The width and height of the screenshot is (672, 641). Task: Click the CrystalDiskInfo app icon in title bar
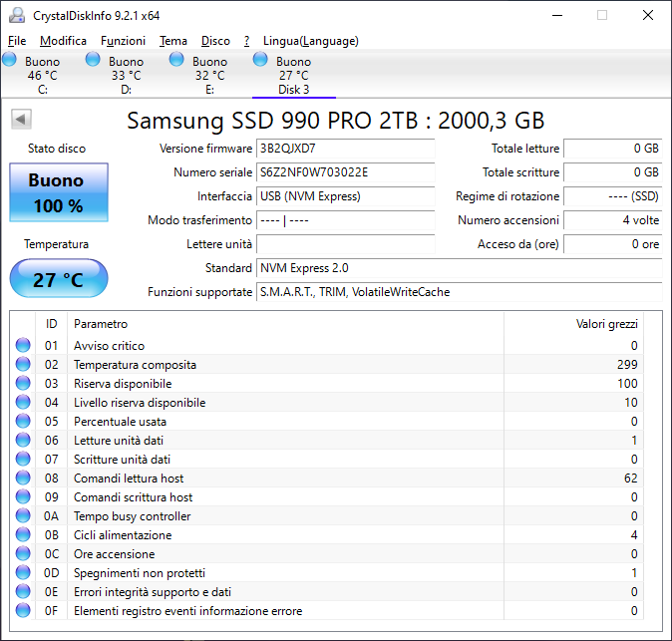17,15
